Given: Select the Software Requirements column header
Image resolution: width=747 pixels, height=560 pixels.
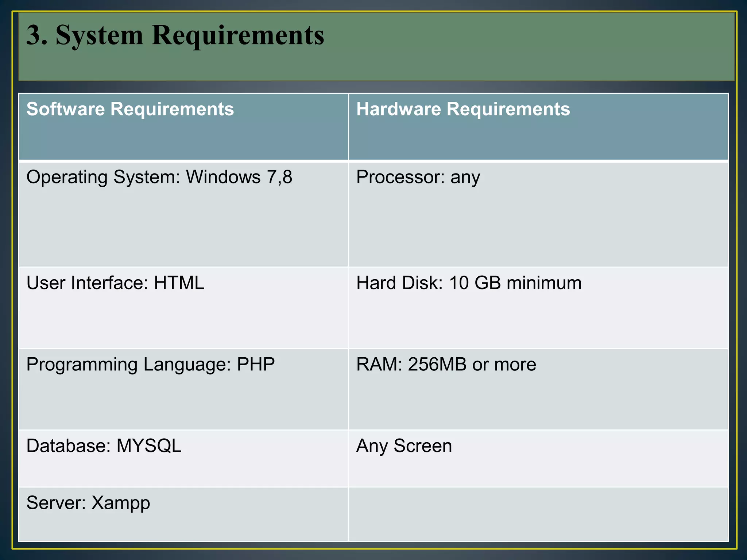Looking at the screenshot, I should click(x=130, y=109).
